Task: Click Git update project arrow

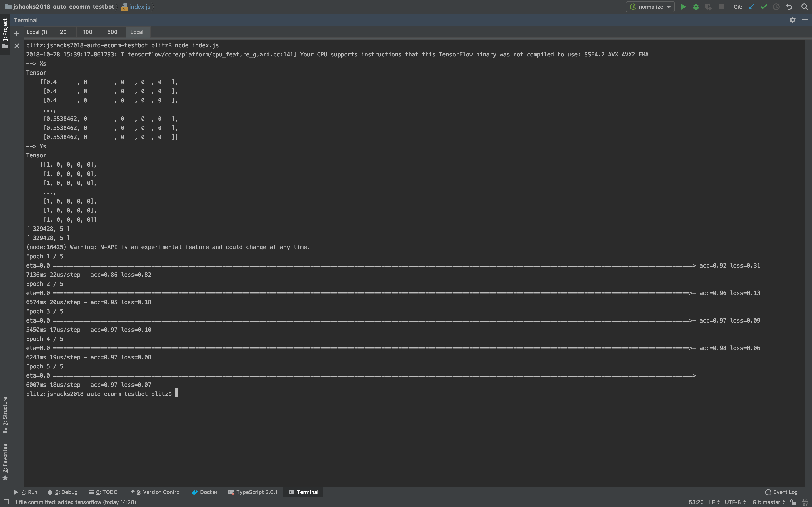Action: (751, 7)
